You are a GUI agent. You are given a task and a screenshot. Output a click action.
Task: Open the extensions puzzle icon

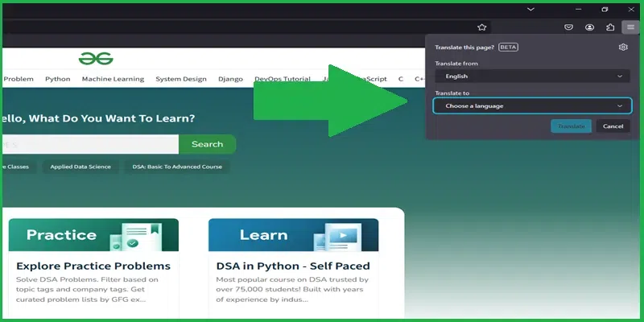point(610,27)
